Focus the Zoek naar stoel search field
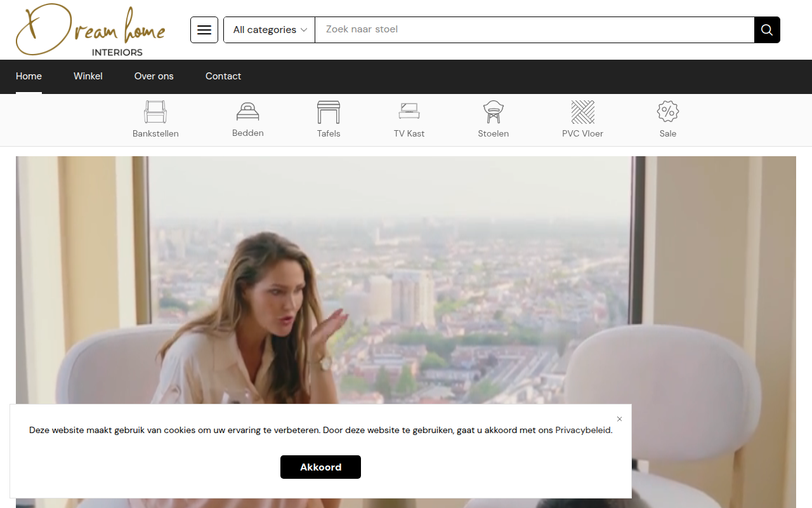This screenshot has height=508, width=812. [x=534, y=30]
